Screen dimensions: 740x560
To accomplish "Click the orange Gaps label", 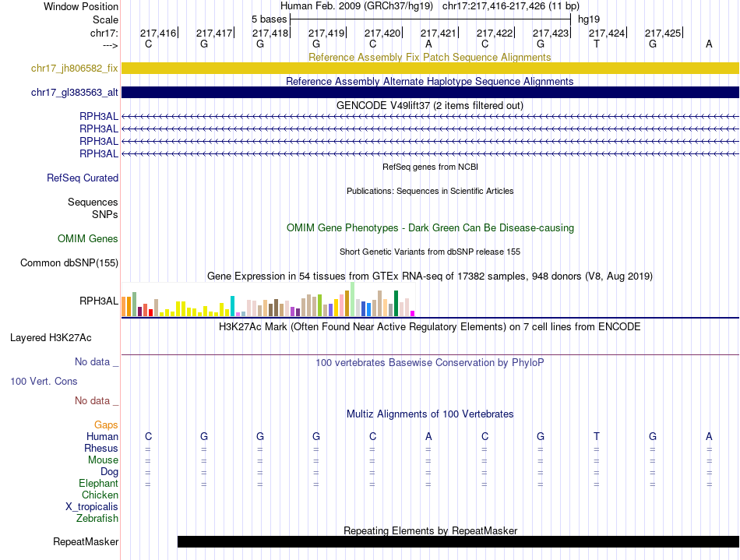I will click(x=106, y=425).
